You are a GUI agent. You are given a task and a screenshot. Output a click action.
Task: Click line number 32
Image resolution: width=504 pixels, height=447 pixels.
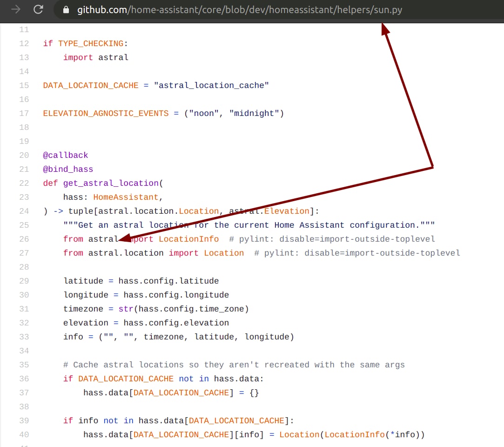[24, 323]
